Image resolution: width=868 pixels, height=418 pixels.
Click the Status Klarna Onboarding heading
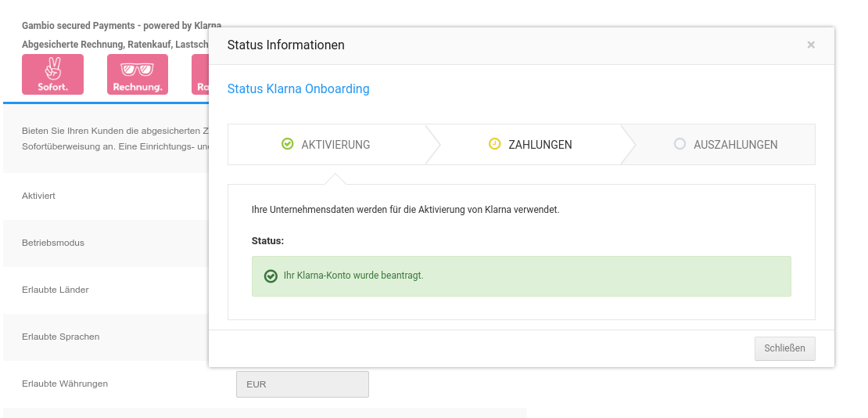tap(299, 88)
